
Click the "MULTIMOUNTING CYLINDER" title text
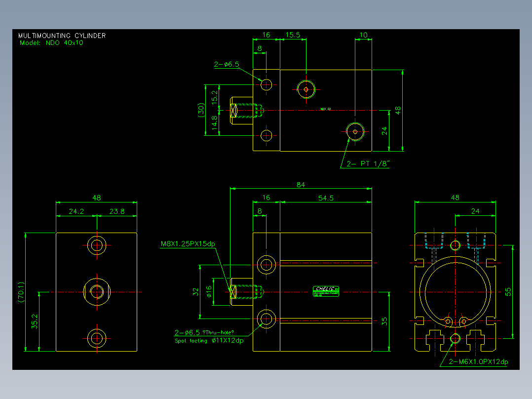coord(62,36)
